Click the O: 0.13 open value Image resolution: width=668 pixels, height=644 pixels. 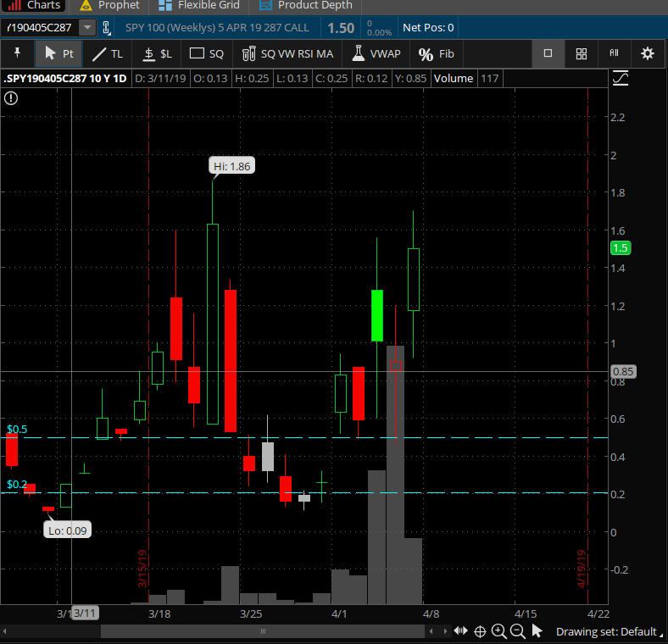click(x=210, y=78)
